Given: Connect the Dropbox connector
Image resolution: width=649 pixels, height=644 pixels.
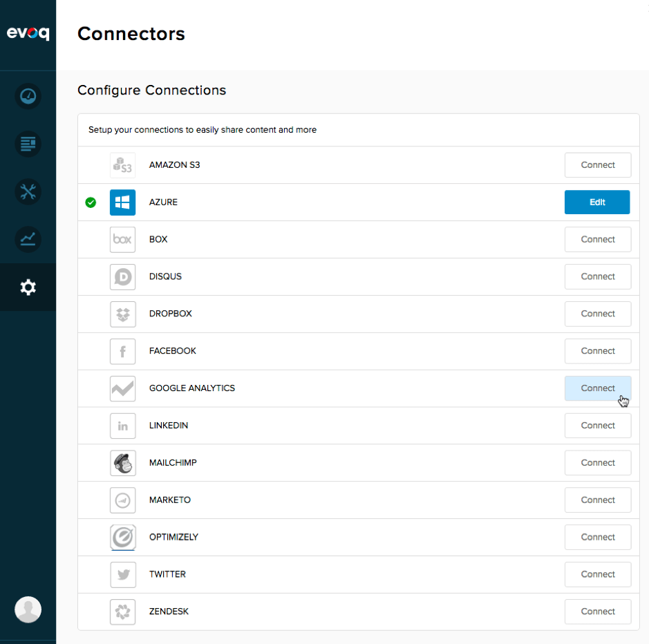Looking at the screenshot, I should pyautogui.click(x=598, y=314).
